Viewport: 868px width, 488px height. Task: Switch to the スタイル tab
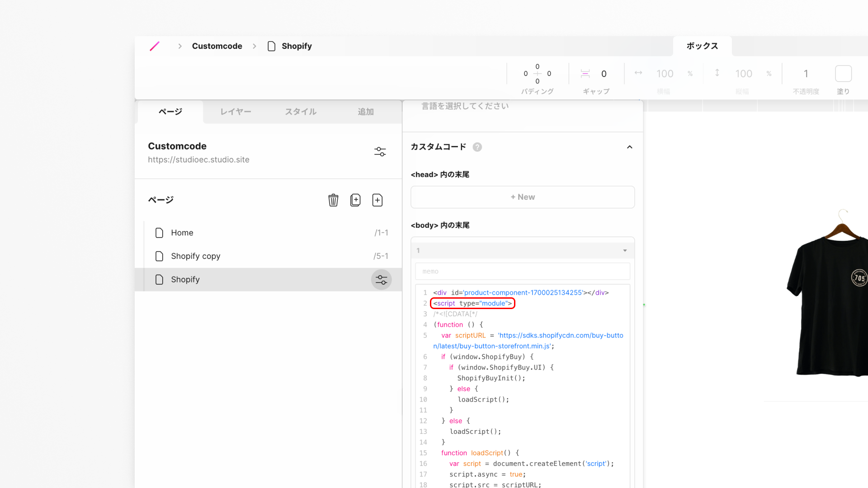[x=301, y=112]
